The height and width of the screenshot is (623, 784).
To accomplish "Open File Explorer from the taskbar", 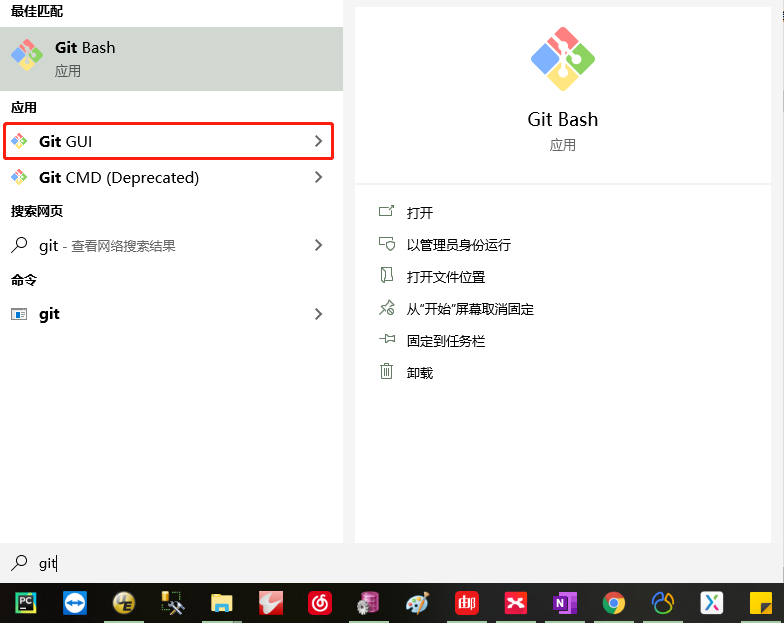I will tap(222, 603).
